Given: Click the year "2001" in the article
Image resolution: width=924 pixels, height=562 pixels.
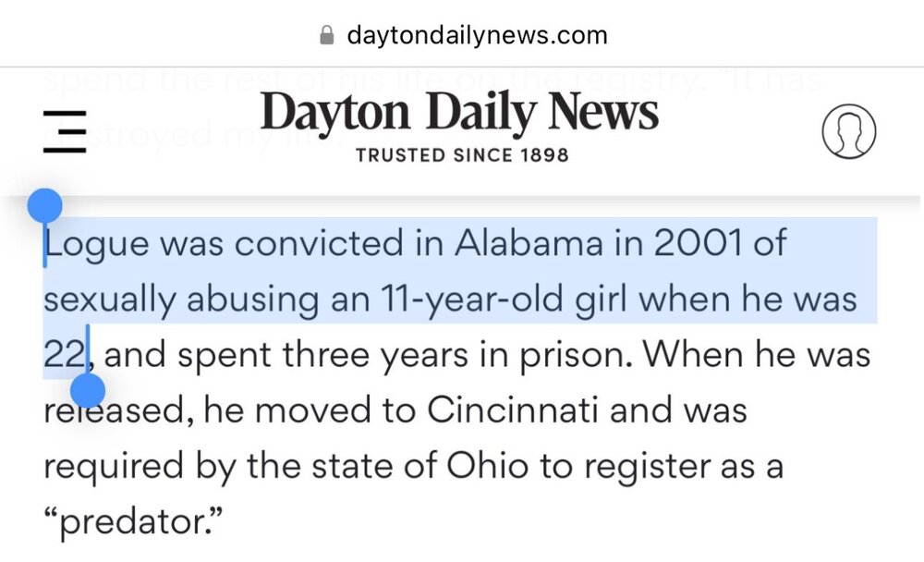Looking at the screenshot, I should pos(685,245).
